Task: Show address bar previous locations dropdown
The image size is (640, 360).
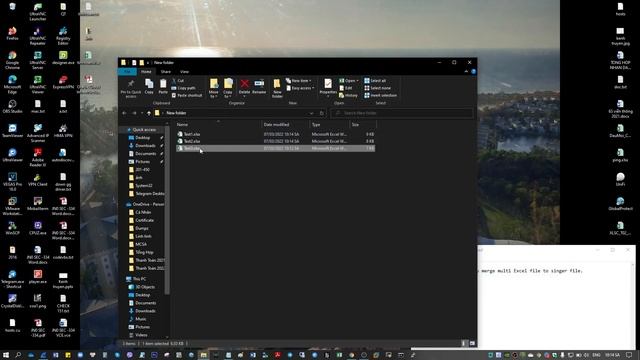Action: [311, 113]
